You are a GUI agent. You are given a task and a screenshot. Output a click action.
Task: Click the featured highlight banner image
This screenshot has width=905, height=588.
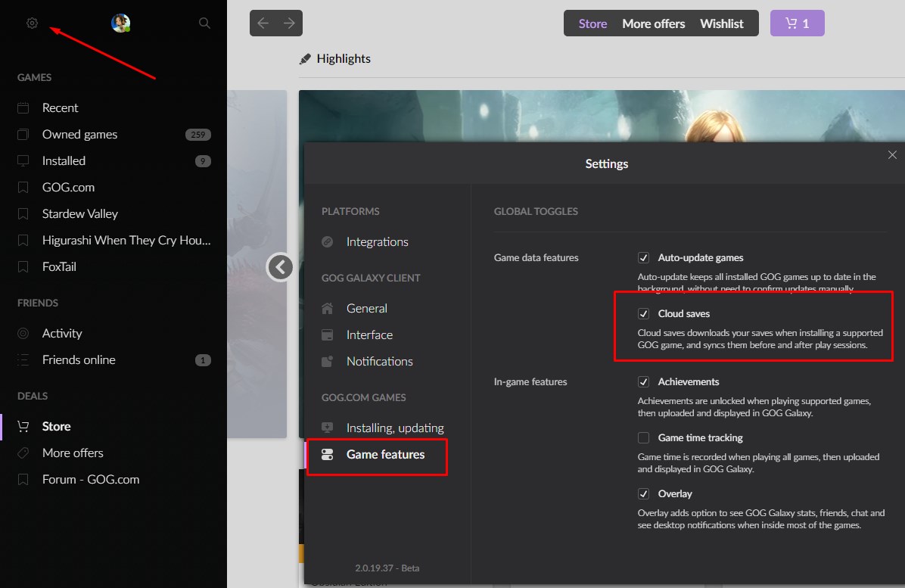tap(602, 116)
